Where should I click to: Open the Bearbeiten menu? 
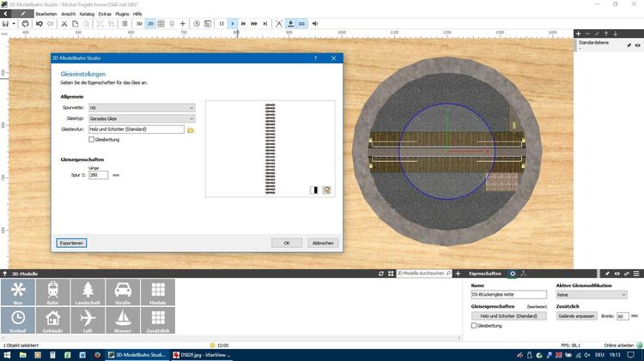pyautogui.click(x=46, y=14)
